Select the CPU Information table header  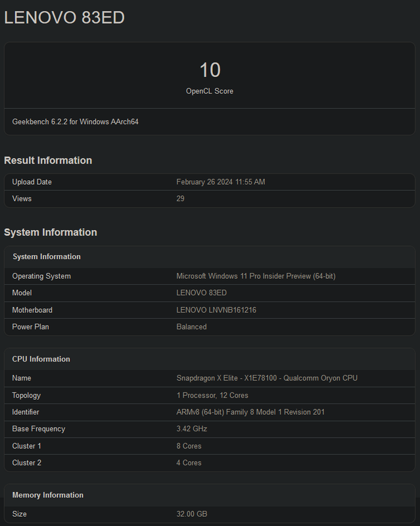41,359
